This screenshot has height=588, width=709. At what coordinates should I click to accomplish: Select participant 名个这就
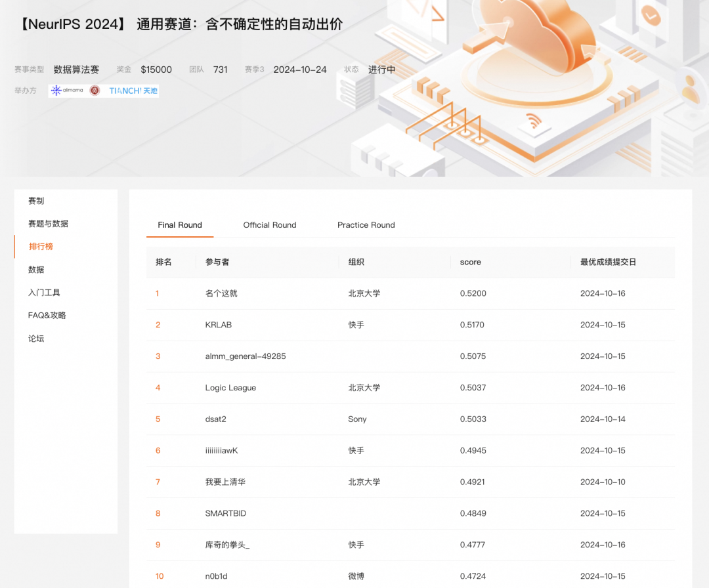click(x=221, y=293)
